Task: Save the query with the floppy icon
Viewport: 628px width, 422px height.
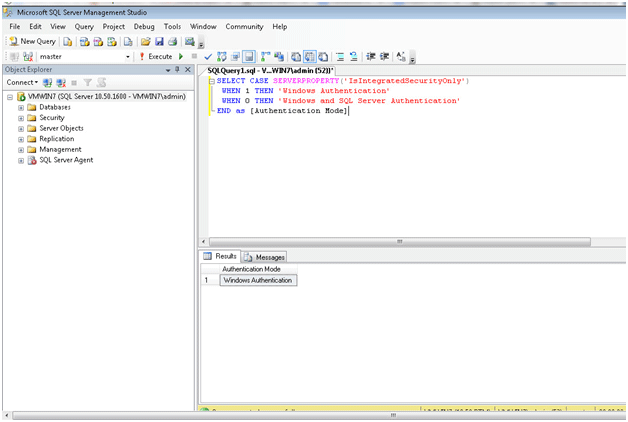Action: tap(159, 42)
